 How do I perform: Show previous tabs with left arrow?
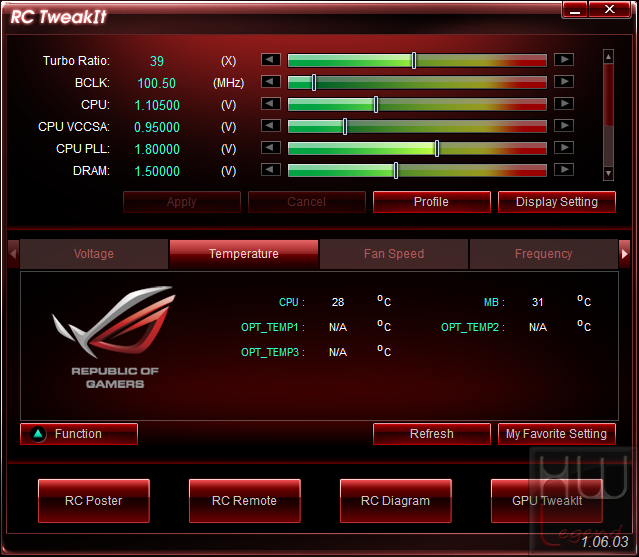[13, 254]
